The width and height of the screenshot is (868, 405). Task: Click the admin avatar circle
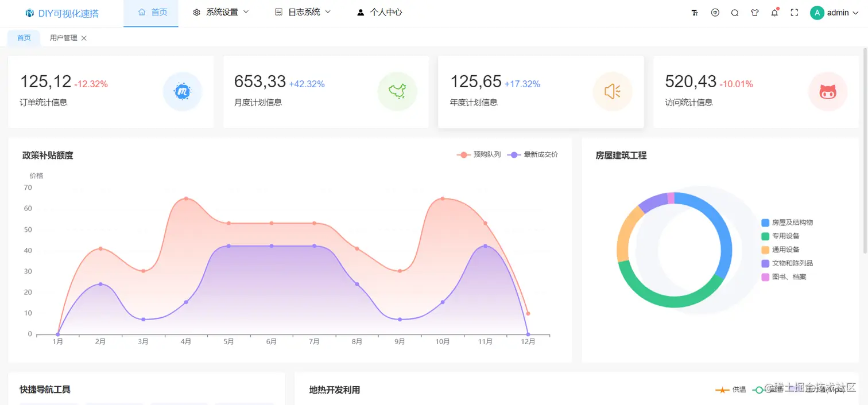click(x=817, y=13)
